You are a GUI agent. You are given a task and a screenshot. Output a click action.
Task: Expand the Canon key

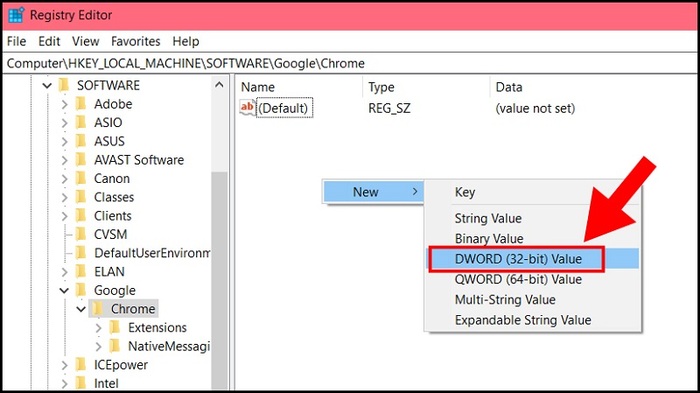click(x=65, y=179)
